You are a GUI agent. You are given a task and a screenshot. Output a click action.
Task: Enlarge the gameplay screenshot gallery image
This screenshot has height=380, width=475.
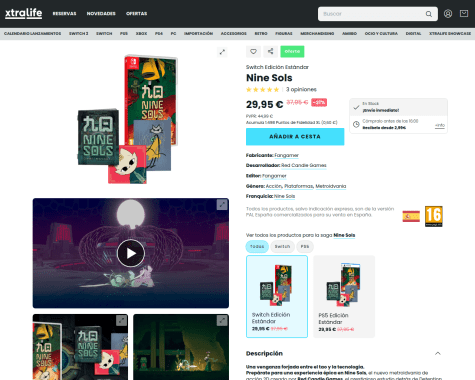click(222, 321)
